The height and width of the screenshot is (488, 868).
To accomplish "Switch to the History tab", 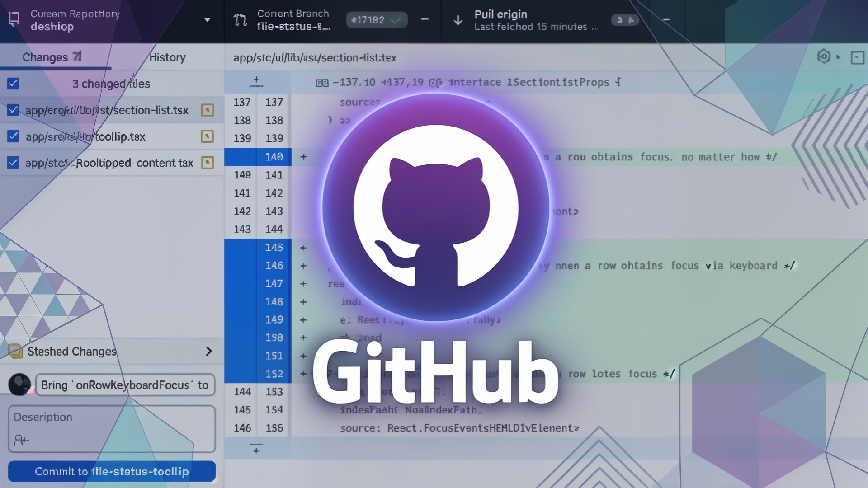I will 167,57.
